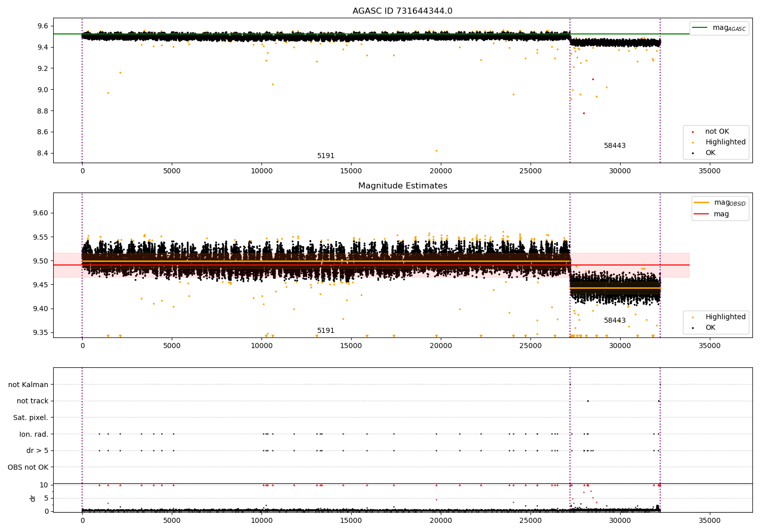The height and width of the screenshot is (532, 760).
Task: Click 'OK' legend entry in top plot
Action: (710, 153)
